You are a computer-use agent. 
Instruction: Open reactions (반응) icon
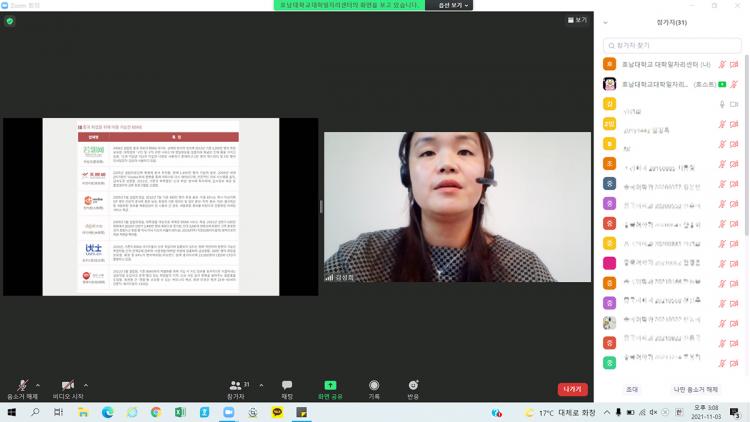[x=413, y=385]
